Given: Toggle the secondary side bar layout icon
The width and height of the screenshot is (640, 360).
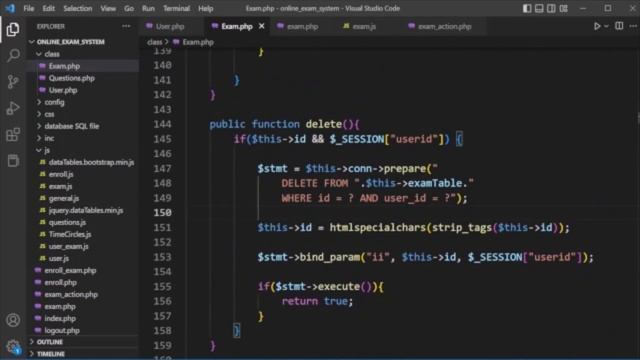Looking at the screenshot, I should (551, 8).
